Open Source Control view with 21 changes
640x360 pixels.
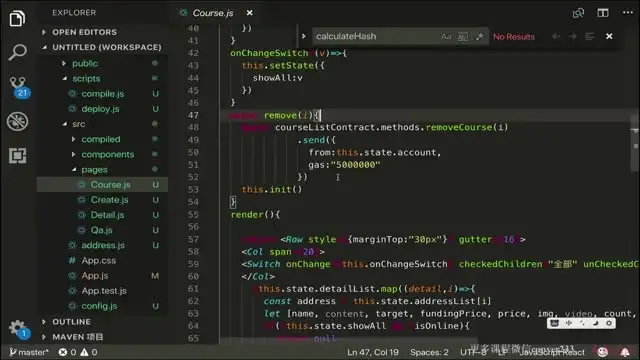point(18,87)
